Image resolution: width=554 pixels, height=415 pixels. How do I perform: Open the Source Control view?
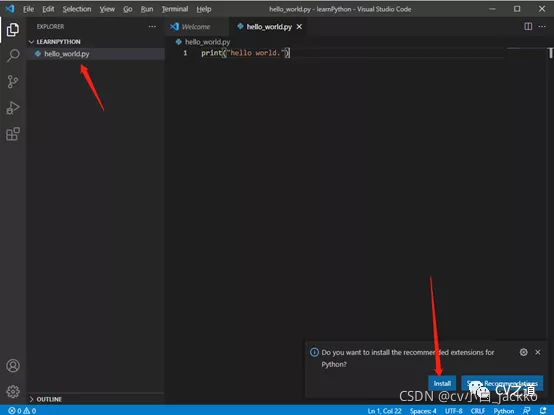[x=13, y=82]
